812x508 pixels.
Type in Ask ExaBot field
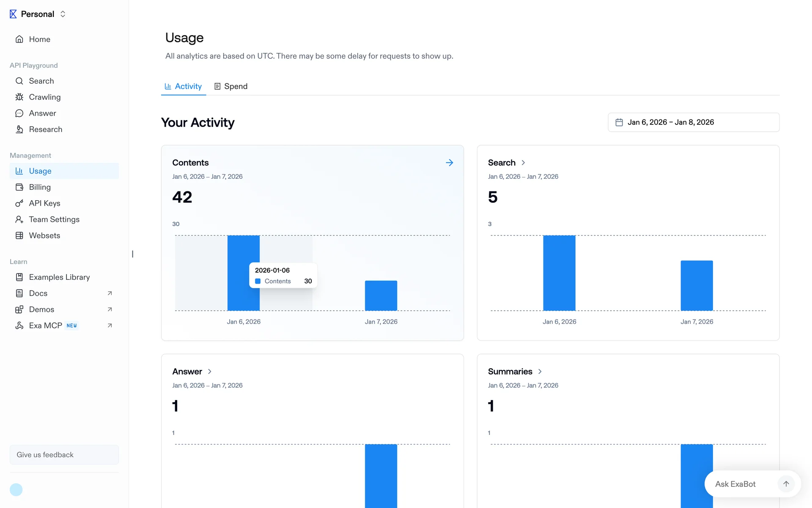point(740,484)
